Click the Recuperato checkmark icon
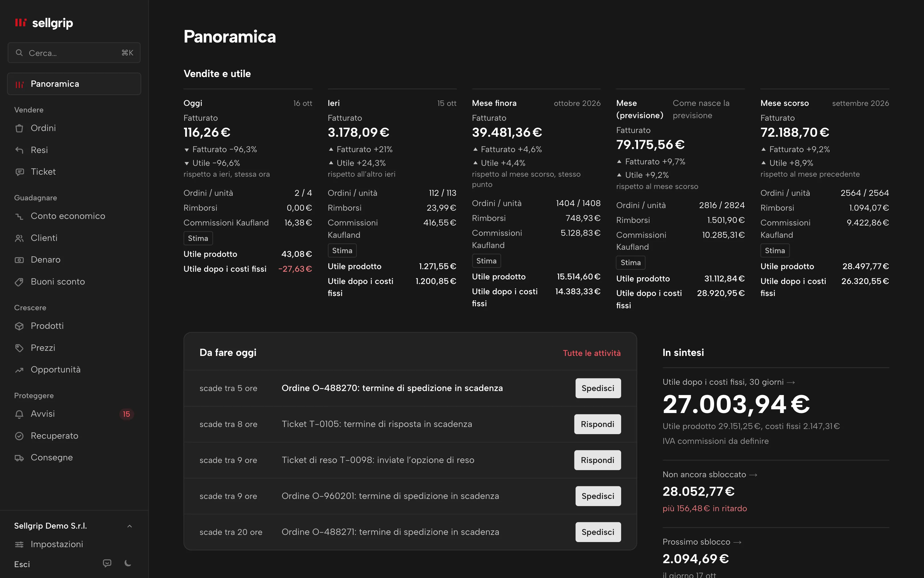 coord(19,436)
